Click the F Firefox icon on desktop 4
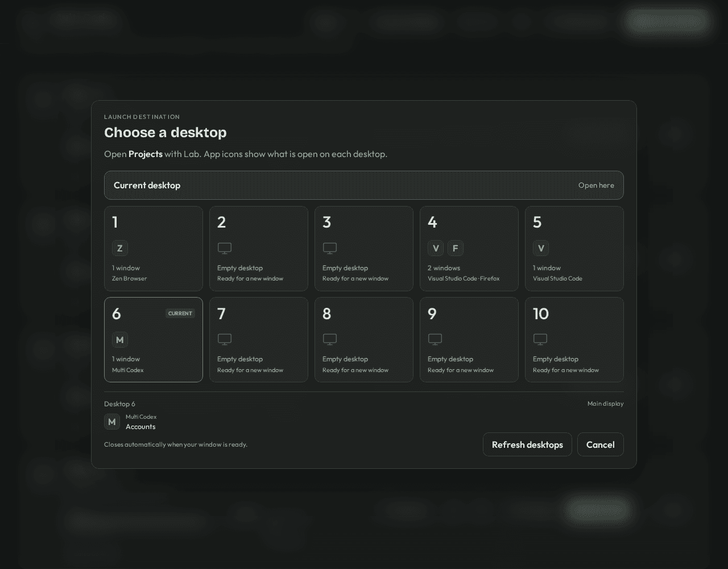Image resolution: width=728 pixels, height=569 pixels. click(456, 248)
